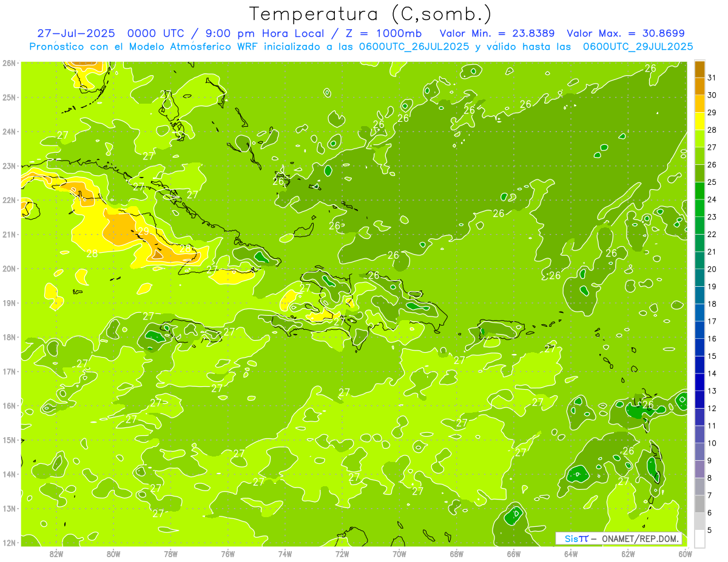
Task: Click the "78W" longitude axis label
Action: 170,554
